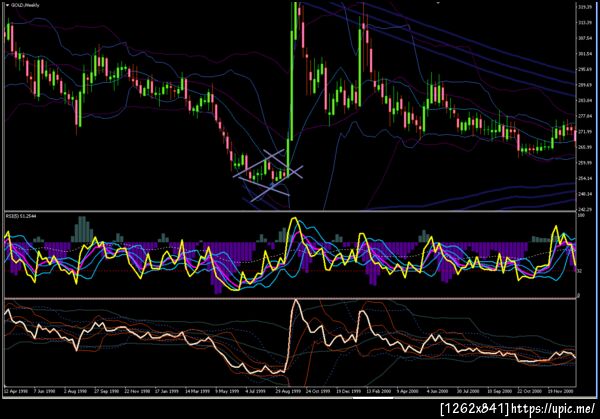Screen dimensions: 600x419
Task: Click date label 9 May 1999
Action: [x=227, y=391]
